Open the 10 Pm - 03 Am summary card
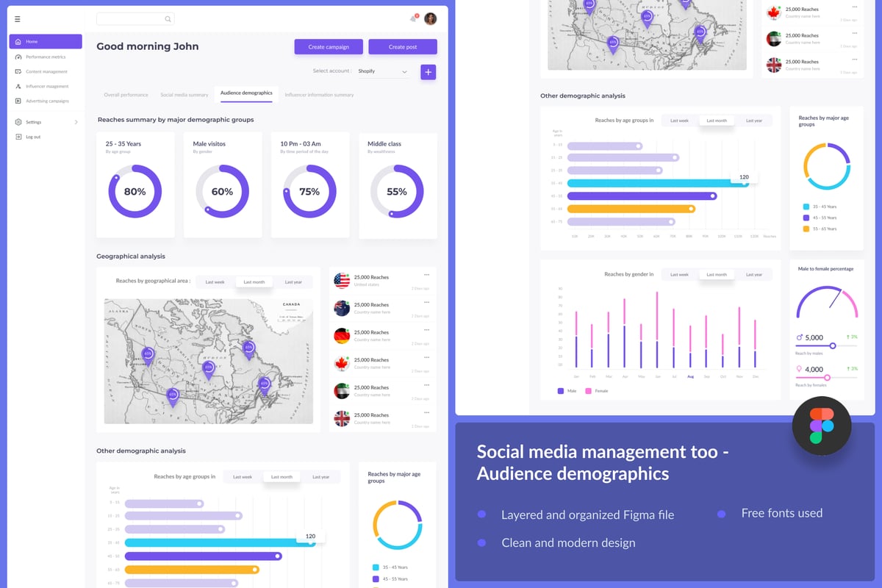This screenshot has height=588, width=882. point(310,185)
